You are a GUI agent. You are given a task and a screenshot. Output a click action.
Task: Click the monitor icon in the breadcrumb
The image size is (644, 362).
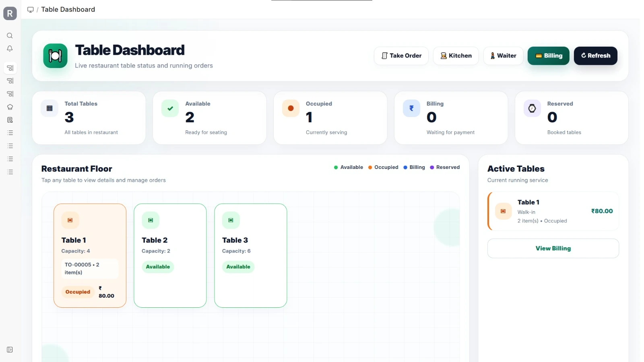point(30,9)
